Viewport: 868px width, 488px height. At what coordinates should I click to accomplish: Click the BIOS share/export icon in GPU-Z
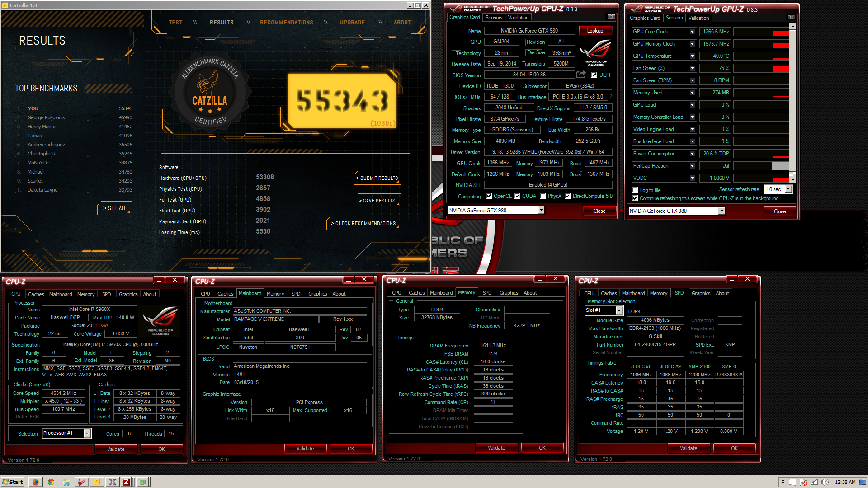pos(581,75)
